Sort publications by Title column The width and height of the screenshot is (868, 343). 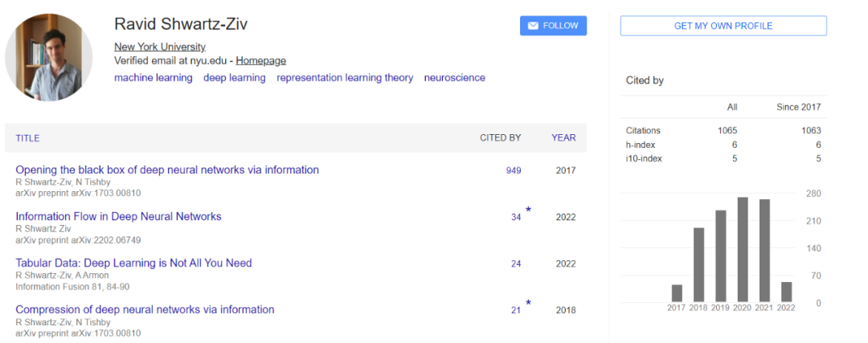(x=27, y=137)
